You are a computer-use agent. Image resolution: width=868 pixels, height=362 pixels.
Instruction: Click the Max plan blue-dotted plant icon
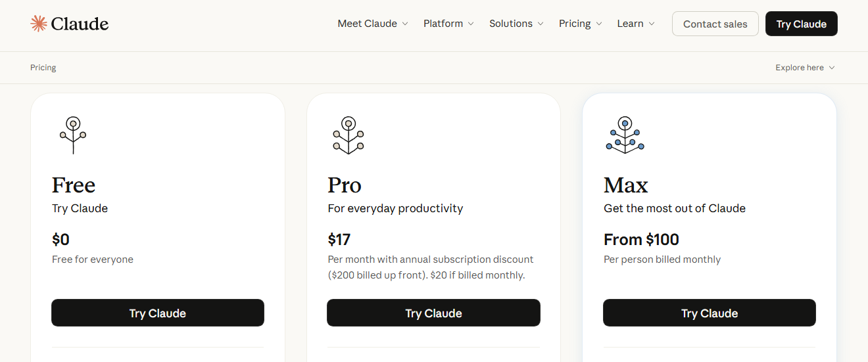[625, 135]
